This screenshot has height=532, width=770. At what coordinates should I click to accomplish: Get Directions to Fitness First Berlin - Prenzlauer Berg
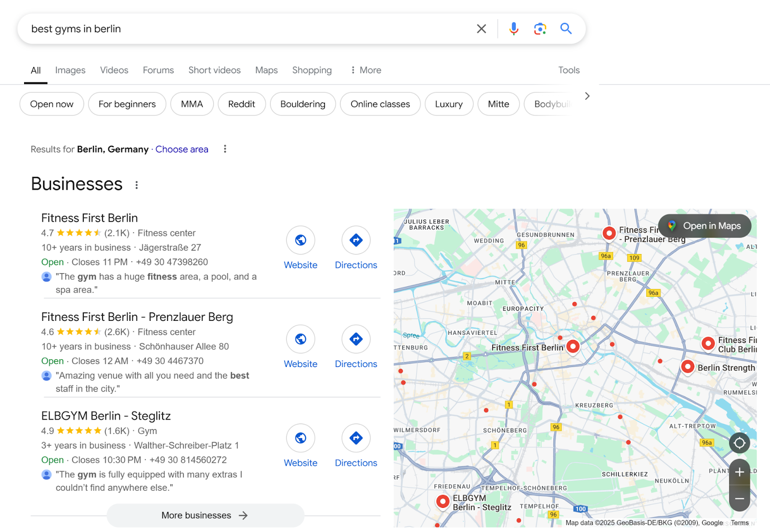pyautogui.click(x=356, y=339)
